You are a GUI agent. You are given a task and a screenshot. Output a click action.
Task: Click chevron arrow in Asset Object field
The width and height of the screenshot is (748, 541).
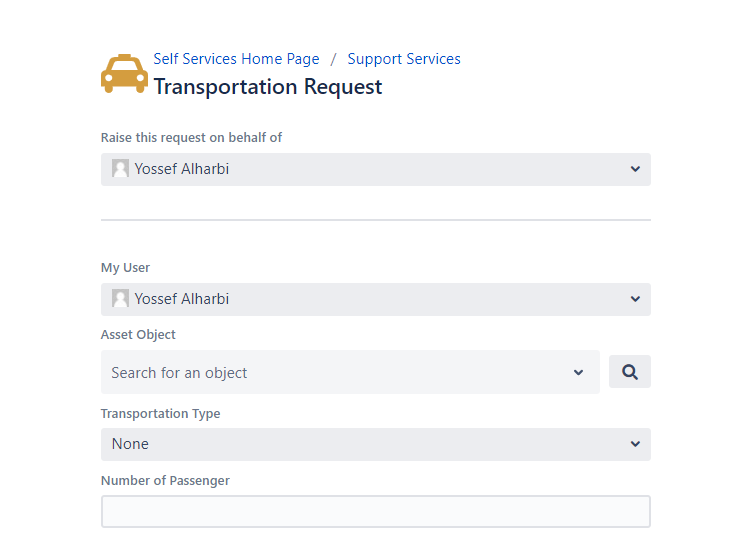pyautogui.click(x=578, y=373)
